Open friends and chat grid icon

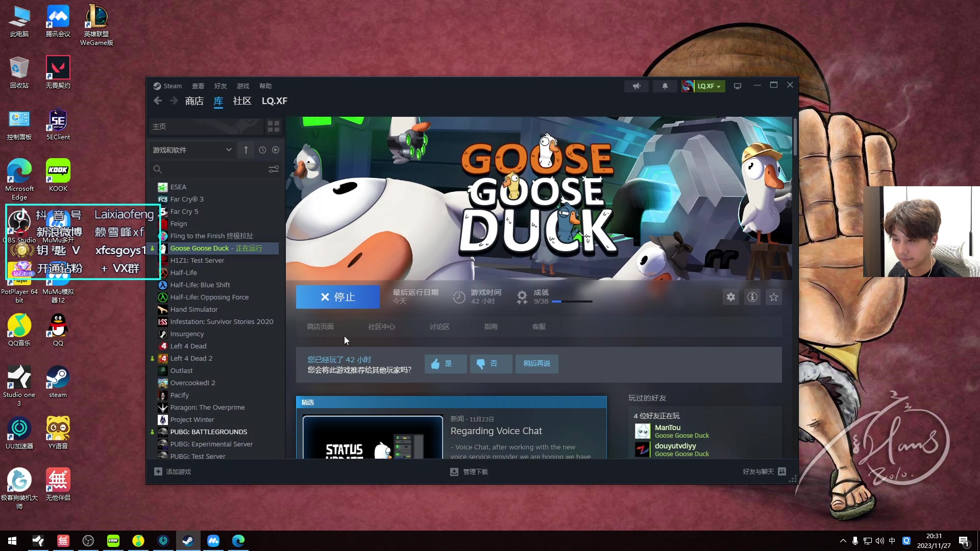pos(782,471)
